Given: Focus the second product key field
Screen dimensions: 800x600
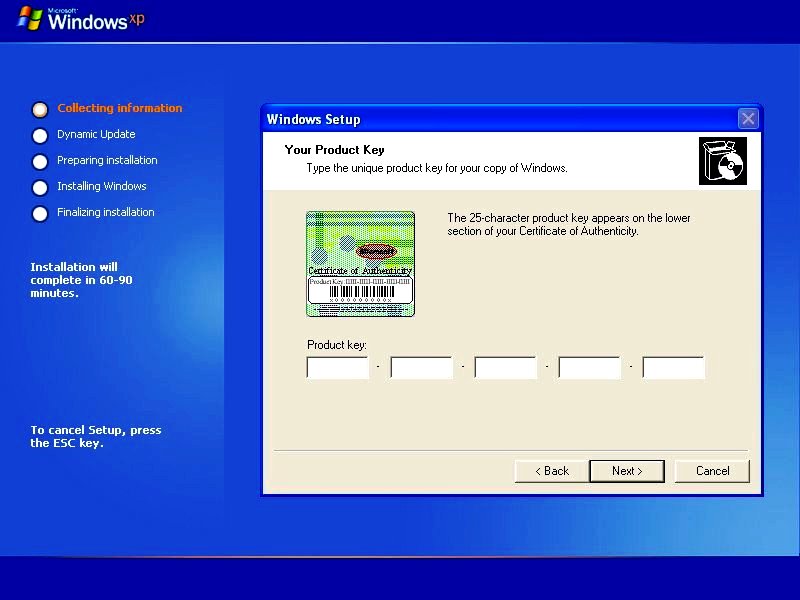Looking at the screenshot, I should click(x=421, y=368).
